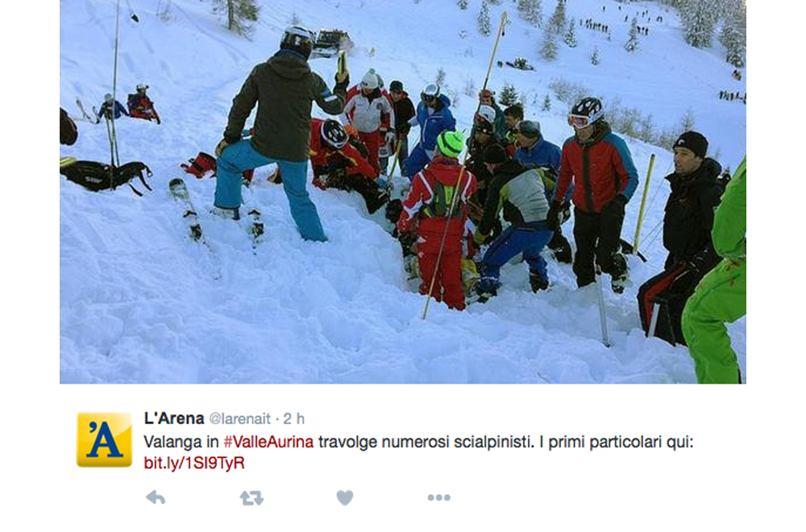The image size is (806, 532).
Task: Open the 2 h timestamp permalink
Action: pos(294,419)
